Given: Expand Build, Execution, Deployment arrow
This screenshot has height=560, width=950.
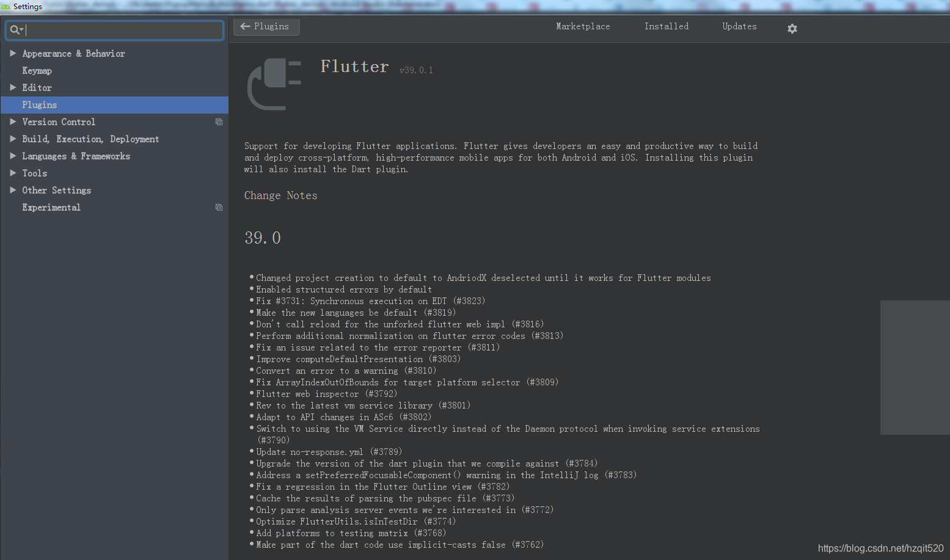Looking at the screenshot, I should click(13, 139).
